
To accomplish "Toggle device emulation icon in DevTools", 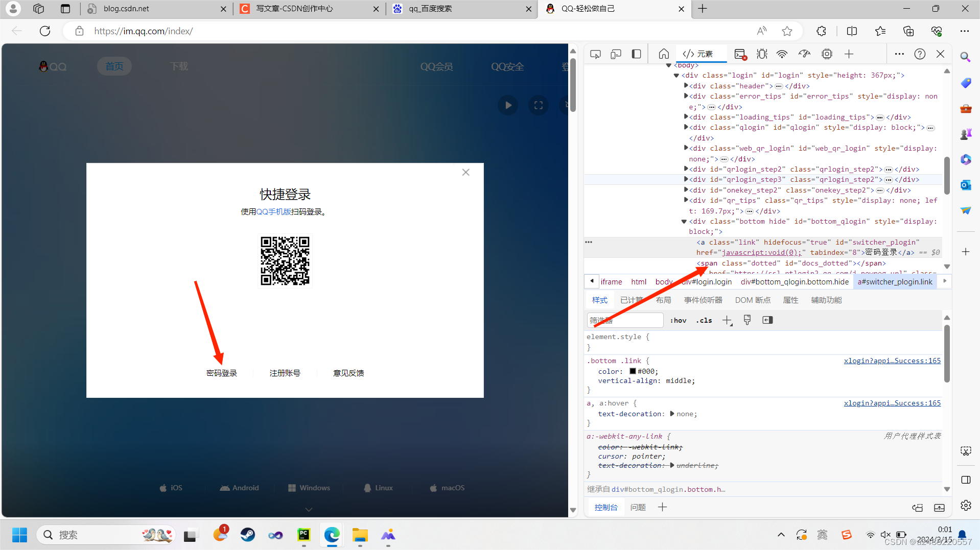I will (x=616, y=54).
